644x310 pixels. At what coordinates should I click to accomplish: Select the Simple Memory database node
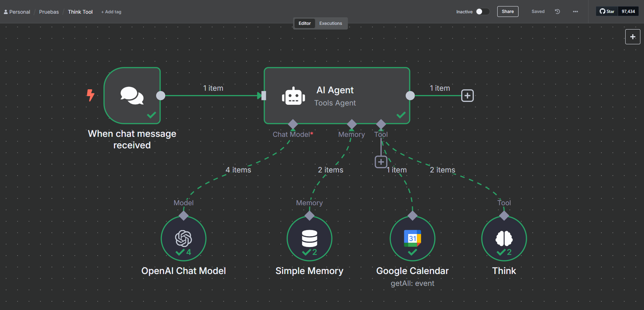(x=309, y=238)
